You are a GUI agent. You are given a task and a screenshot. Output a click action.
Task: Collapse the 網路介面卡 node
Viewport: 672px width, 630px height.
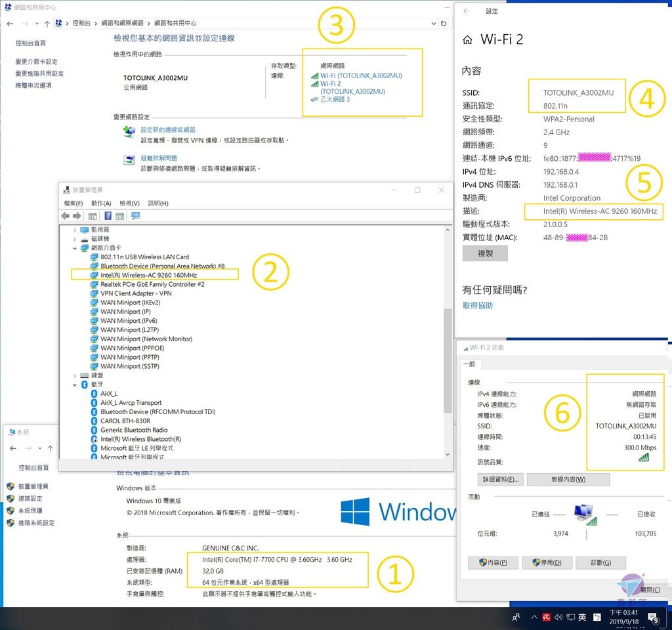[75, 248]
